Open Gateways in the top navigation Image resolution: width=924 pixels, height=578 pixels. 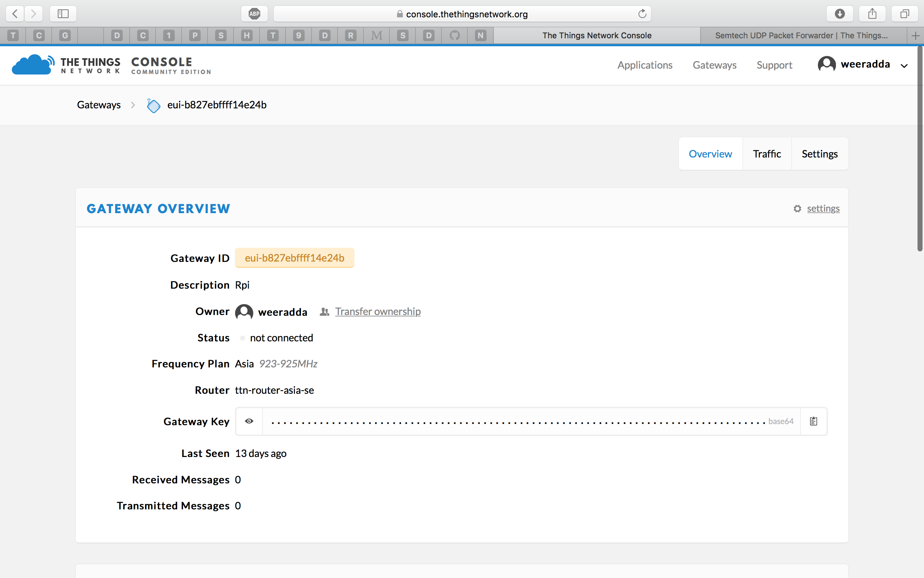(714, 65)
